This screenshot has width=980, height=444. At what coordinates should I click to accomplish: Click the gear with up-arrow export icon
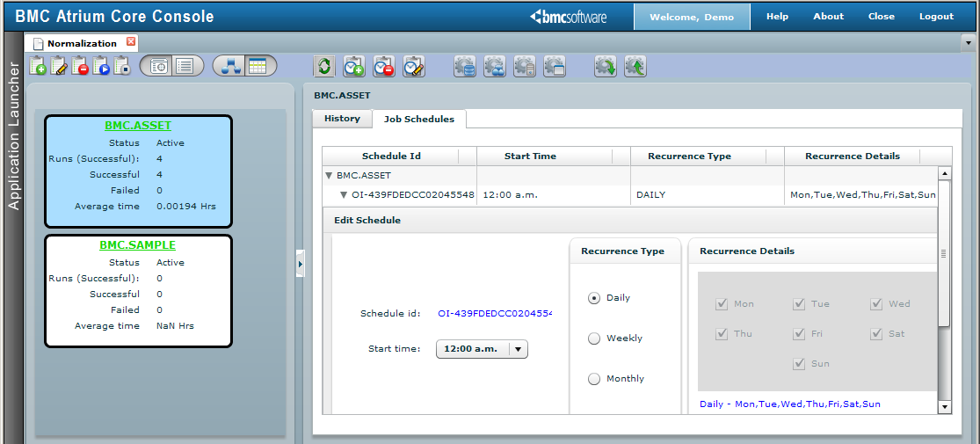click(635, 66)
